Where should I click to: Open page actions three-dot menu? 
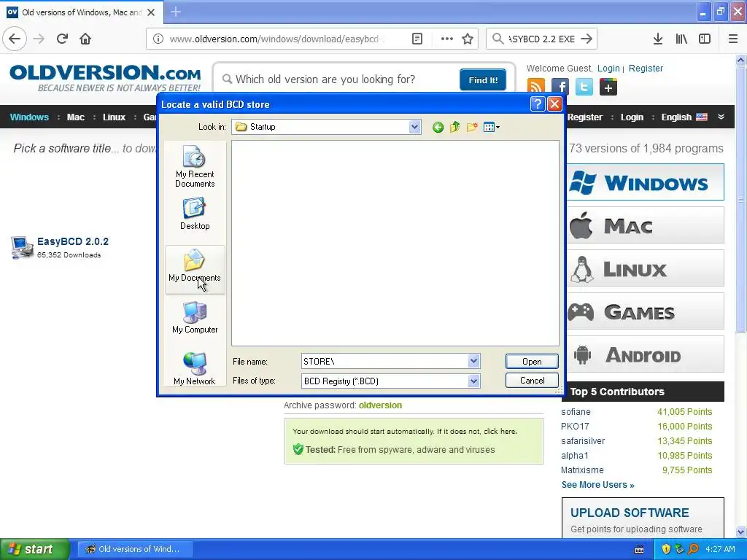point(447,39)
